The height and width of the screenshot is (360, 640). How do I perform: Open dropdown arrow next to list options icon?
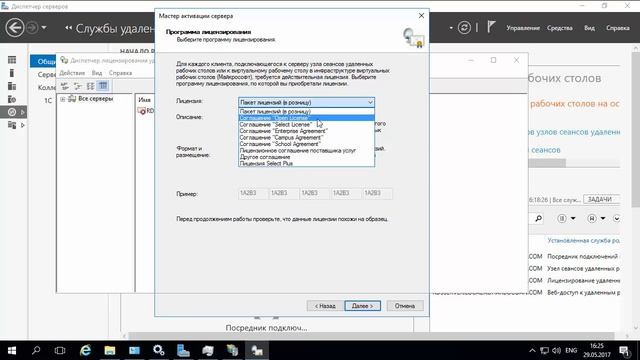point(573,218)
